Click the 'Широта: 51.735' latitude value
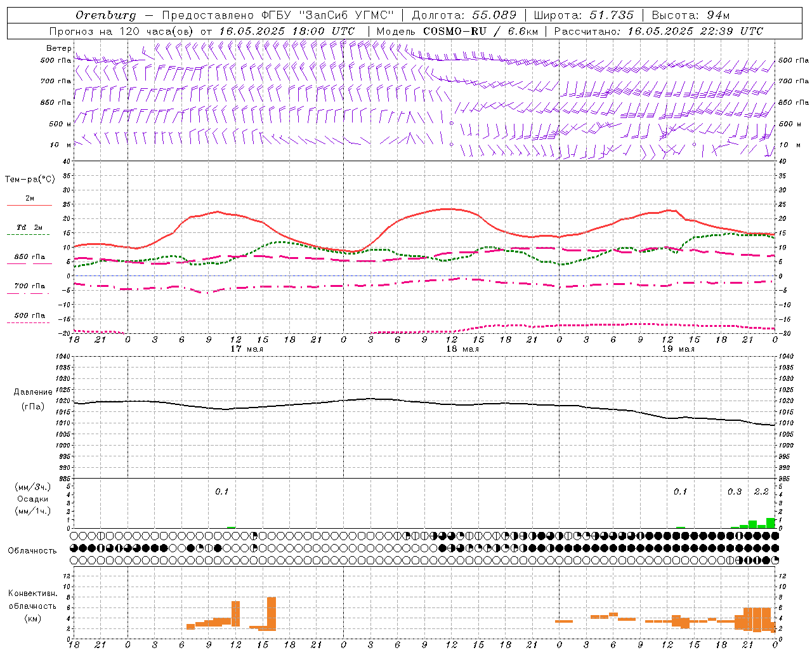 coord(584,15)
